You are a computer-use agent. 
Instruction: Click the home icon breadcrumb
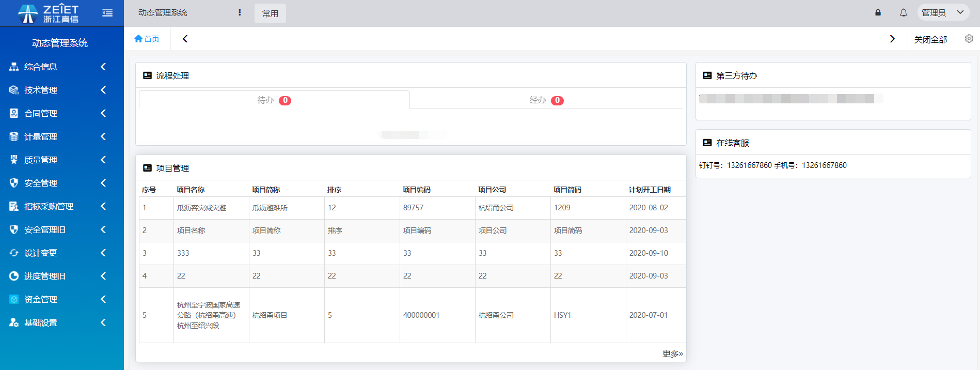click(147, 39)
